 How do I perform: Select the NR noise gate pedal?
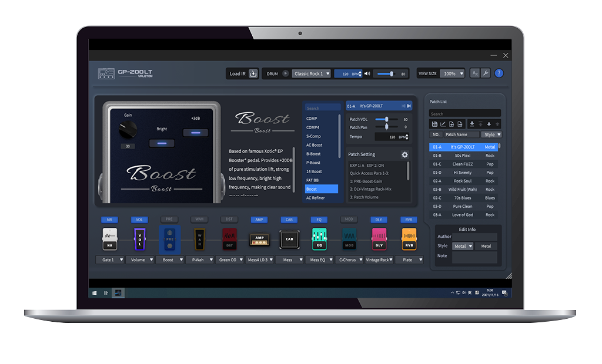click(109, 238)
